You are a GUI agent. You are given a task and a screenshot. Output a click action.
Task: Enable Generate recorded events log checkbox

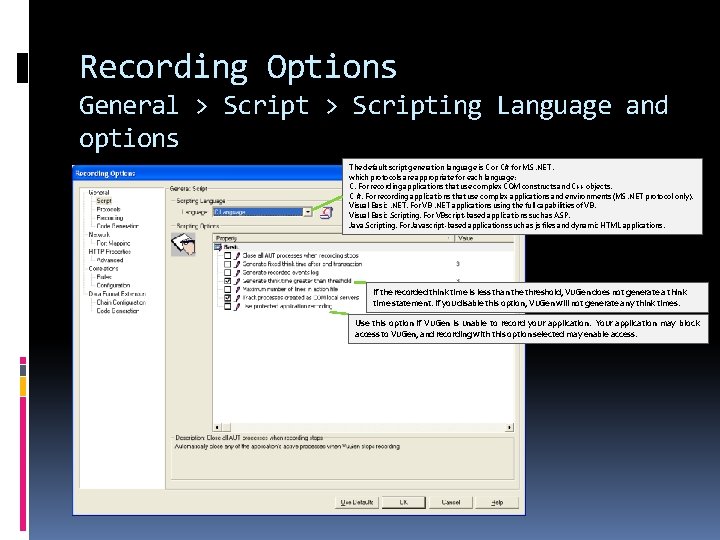click(227, 273)
